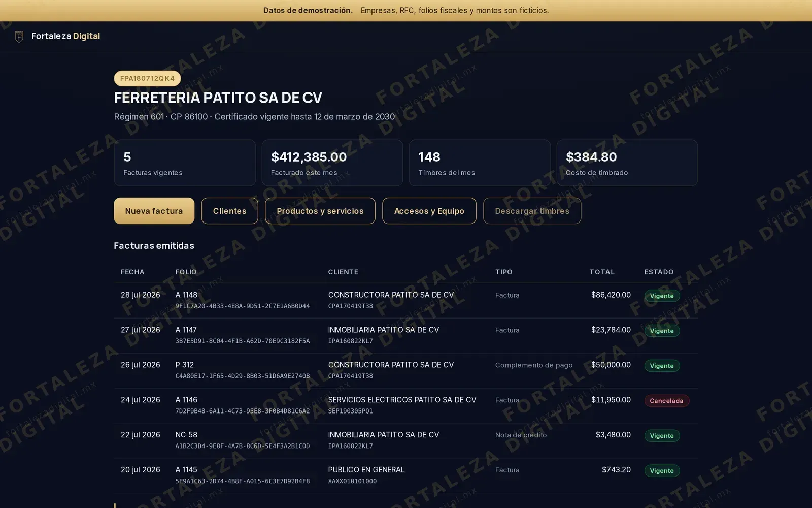
Task: Click UUID starting 3B7E5D91
Action: click(x=243, y=341)
